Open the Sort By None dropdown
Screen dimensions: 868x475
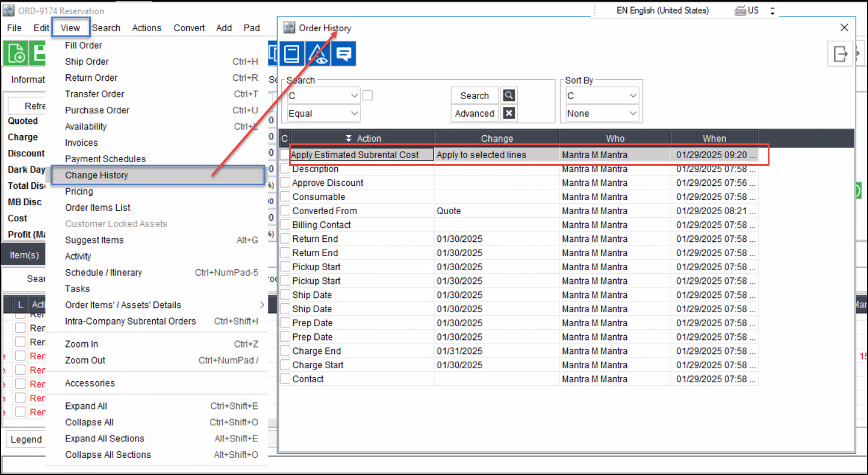tap(601, 113)
